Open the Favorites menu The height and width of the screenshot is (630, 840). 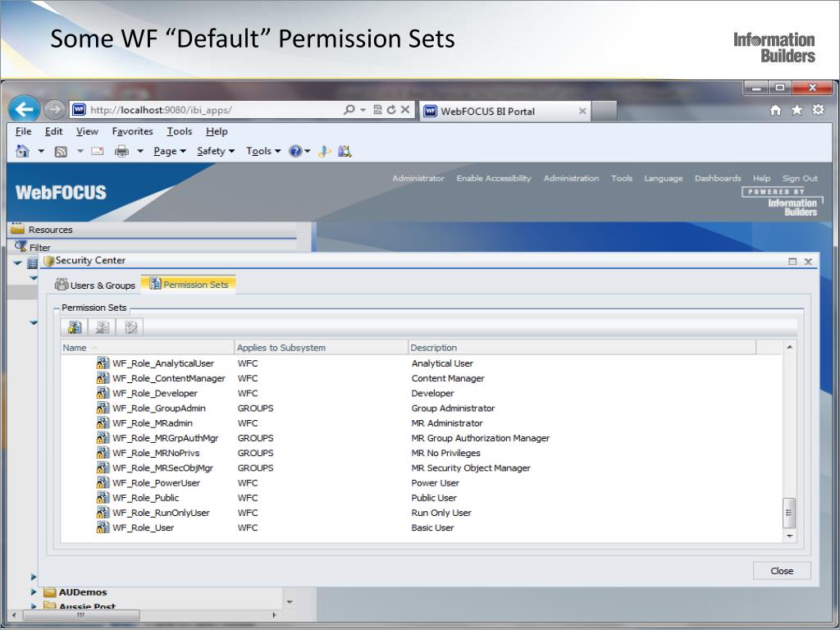[132, 131]
